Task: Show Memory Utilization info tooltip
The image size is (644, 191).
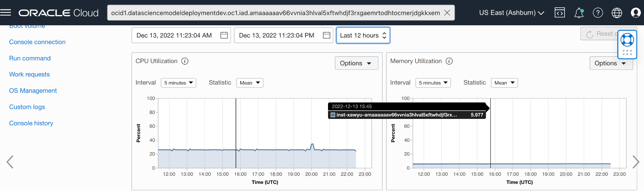Action: [x=449, y=61]
